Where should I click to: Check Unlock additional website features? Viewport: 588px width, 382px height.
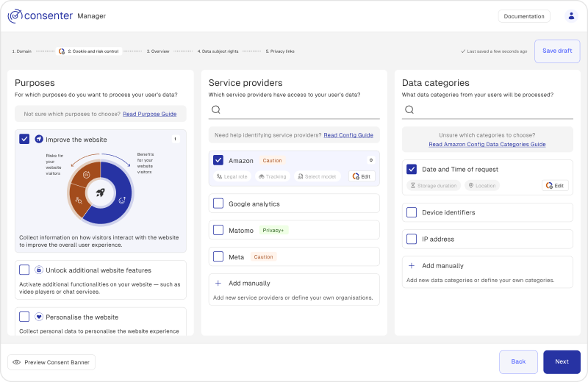[x=24, y=270]
